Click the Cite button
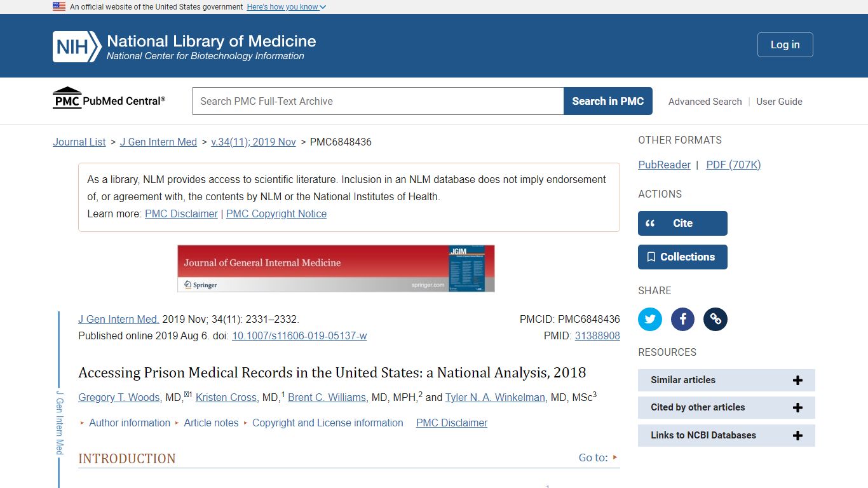Viewport: 868px width, 488px height. (x=682, y=223)
